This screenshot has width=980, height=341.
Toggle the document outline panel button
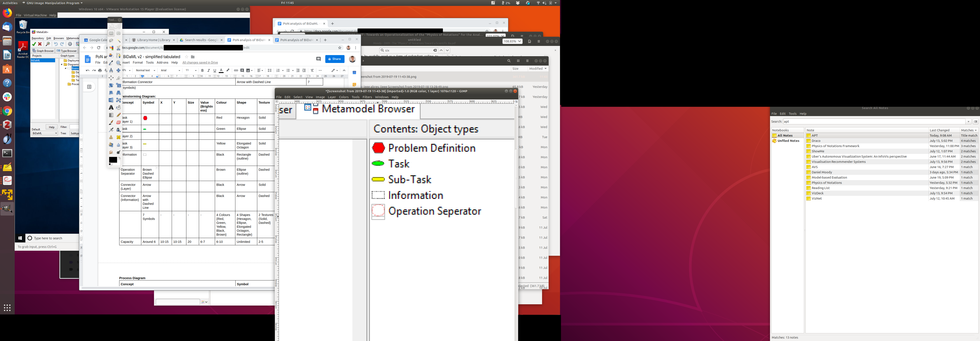point(89,87)
